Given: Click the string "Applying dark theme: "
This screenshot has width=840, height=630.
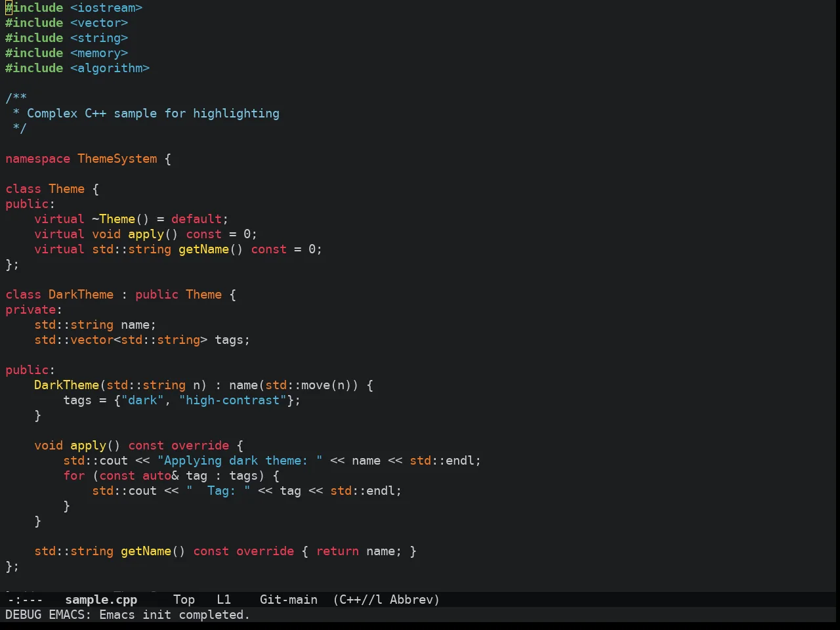Looking at the screenshot, I should [x=240, y=461].
